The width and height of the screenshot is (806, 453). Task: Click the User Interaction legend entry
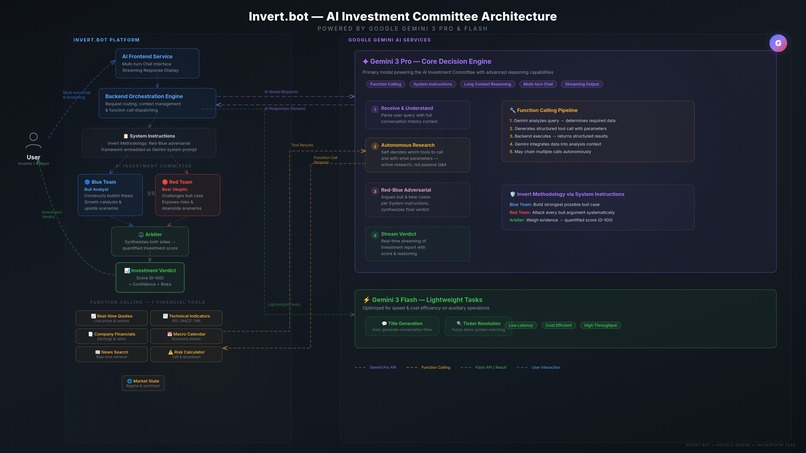[x=539, y=368]
